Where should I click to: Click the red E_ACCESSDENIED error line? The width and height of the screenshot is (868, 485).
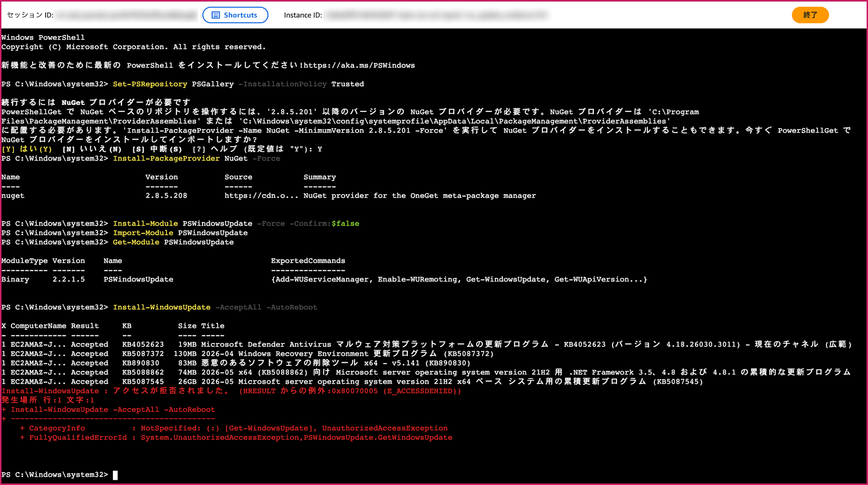pos(231,391)
